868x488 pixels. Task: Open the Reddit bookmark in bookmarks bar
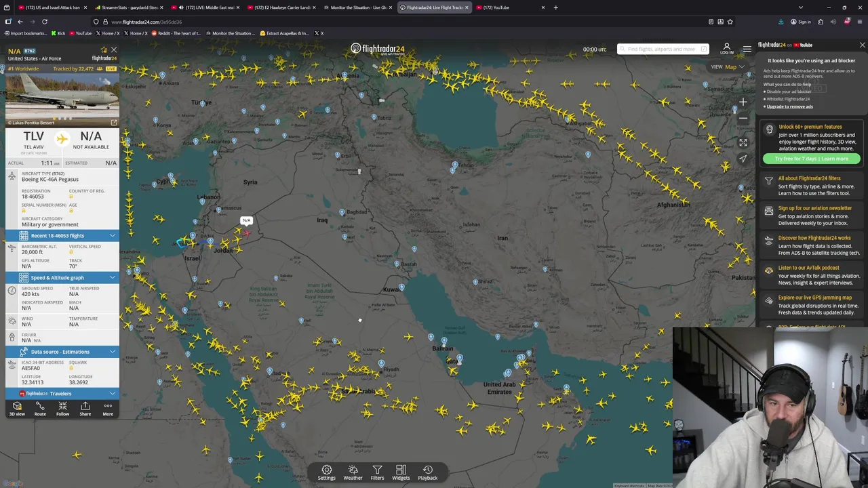[x=176, y=33]
